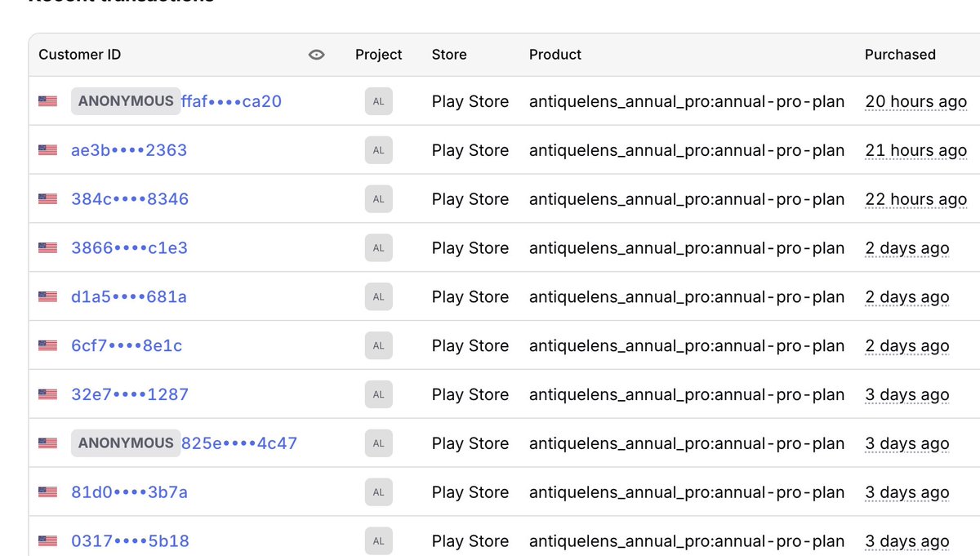980x556 pixels.
Task: Select the AL project icon beside 3866••••c1e3
Action: coord(378,247)
